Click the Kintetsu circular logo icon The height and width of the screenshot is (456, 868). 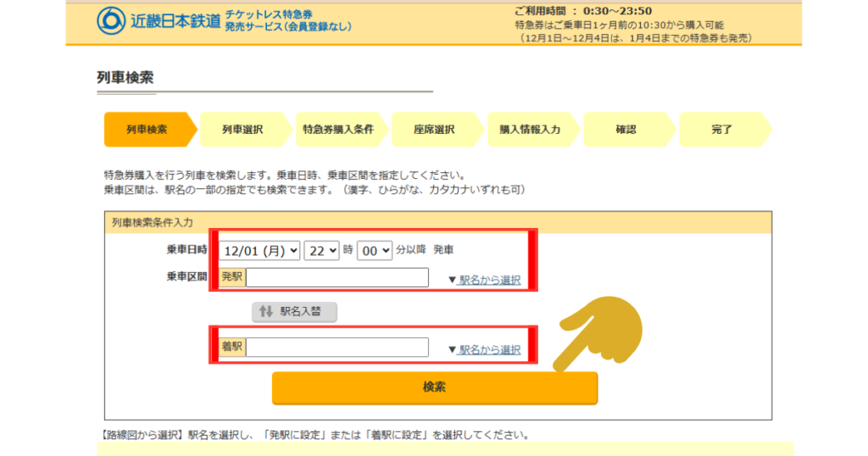[x=111, y=20]
